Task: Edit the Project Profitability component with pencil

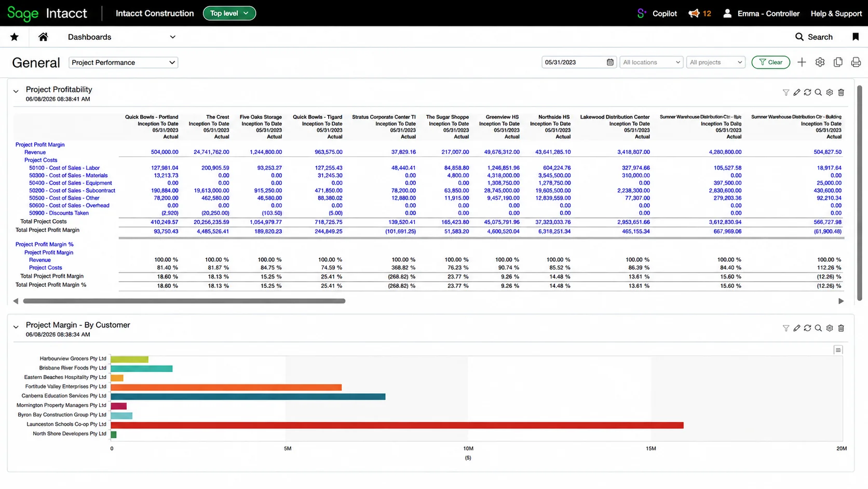Action: 796,92
